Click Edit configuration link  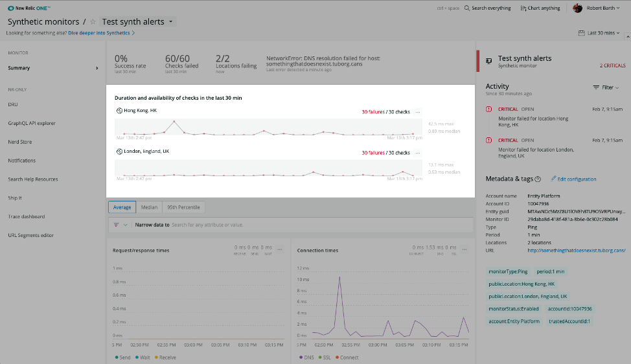(573, 179)
